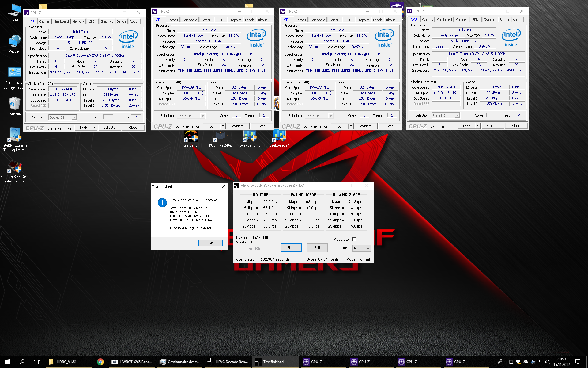Open the Réseau network desktop icon
Image resolution: width=588 pixels, height=368 pixels.
[x=14, y=44]
